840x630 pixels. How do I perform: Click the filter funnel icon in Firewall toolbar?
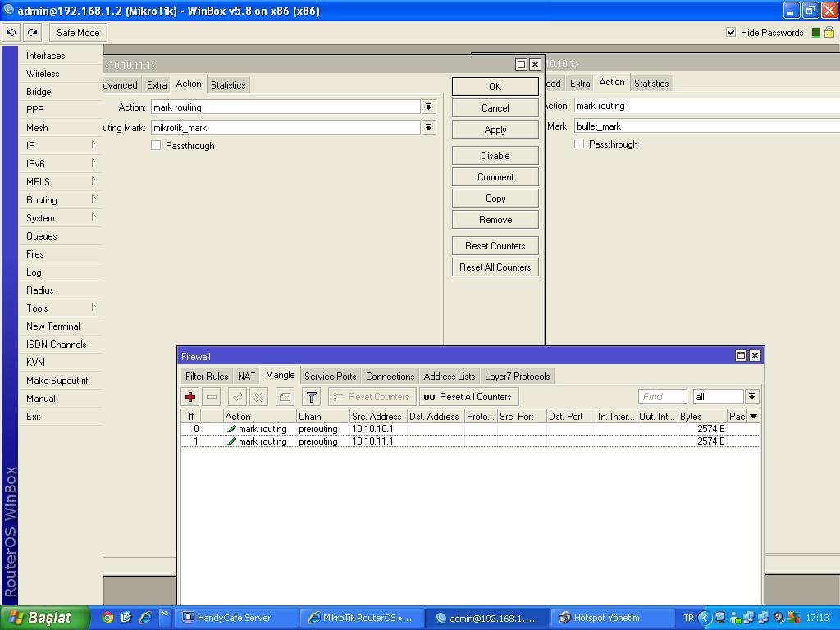[311, 397]
